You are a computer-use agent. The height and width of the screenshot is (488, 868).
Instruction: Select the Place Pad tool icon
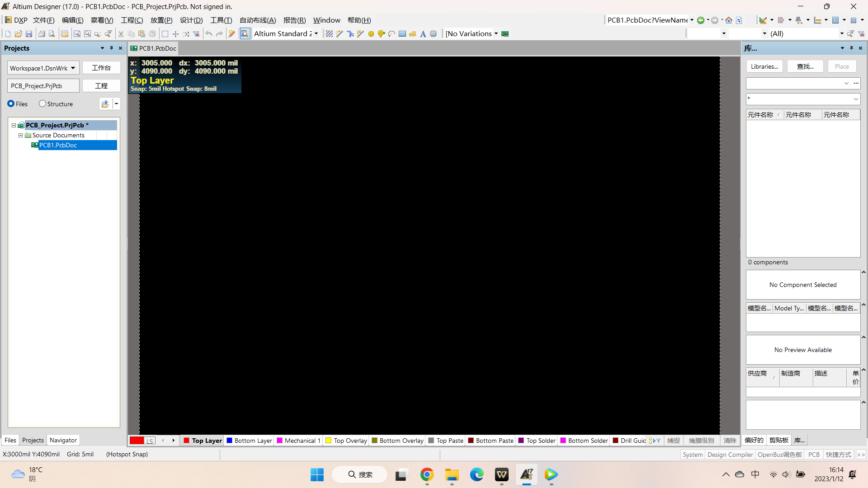click(x=371, y=34)
